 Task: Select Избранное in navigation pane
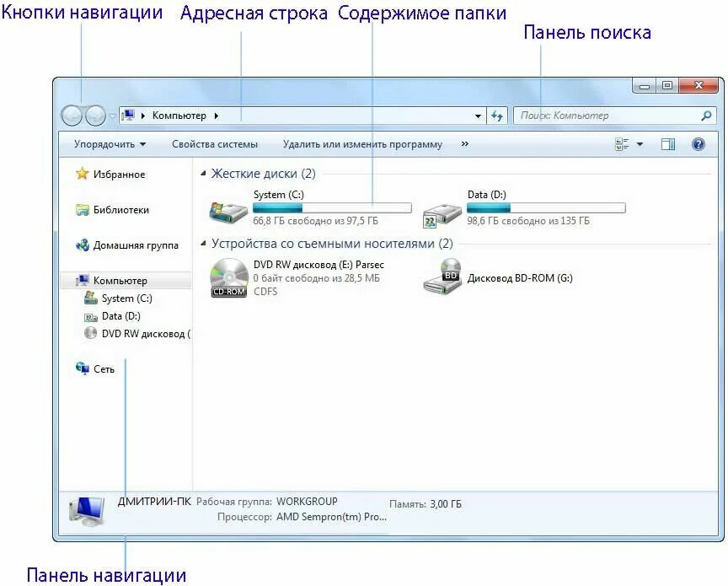(x=120, y=175)
